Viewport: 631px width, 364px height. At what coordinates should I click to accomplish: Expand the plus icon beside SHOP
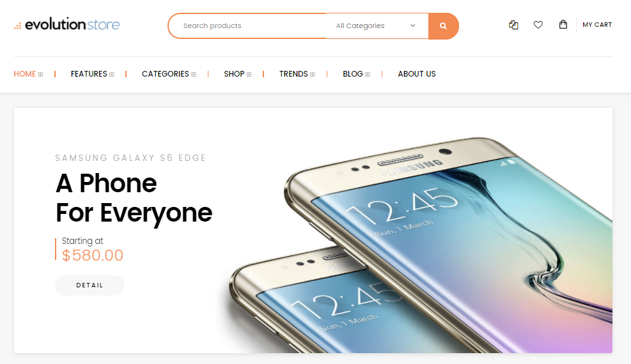[x=249, y=74]
